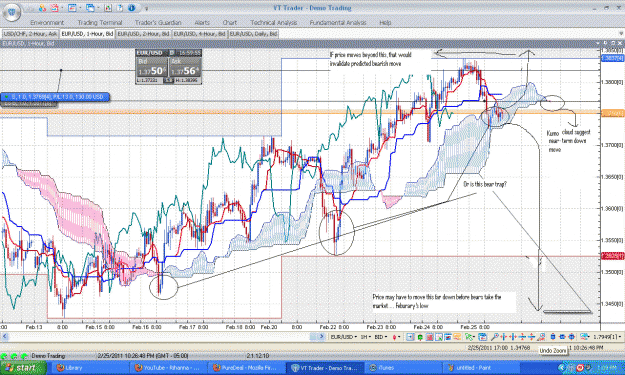Image resolution: width=625 pixels, height=375 pixels.
Task: Switch to EUR/USD, Daily, Bid chart tab
Action: (253, 34)
